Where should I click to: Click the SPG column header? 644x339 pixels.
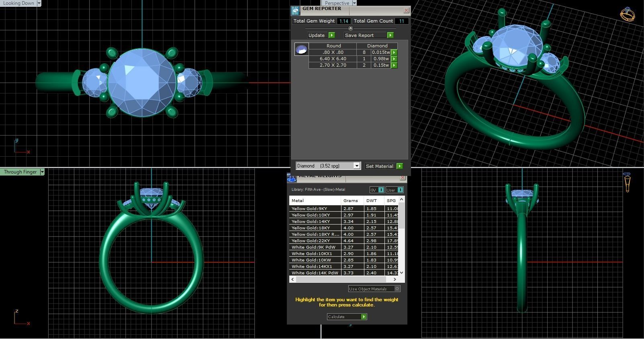[392, 200]
